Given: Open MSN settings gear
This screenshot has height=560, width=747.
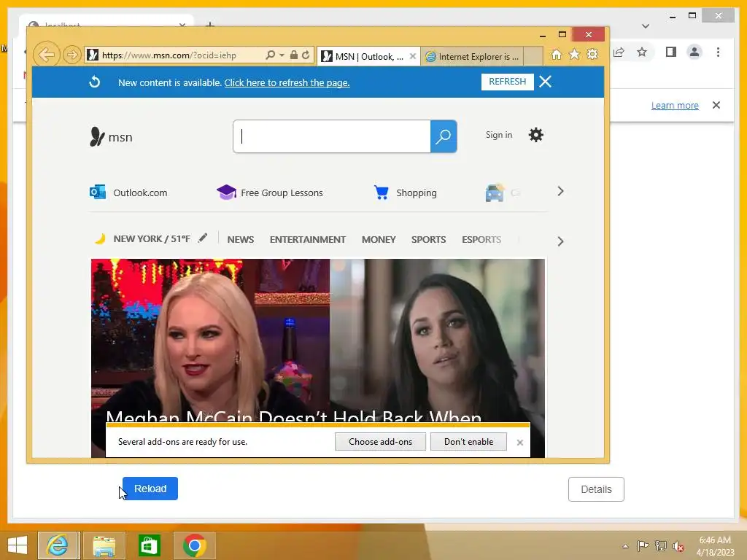Looking at the screenshot, I should click(536, 135).
